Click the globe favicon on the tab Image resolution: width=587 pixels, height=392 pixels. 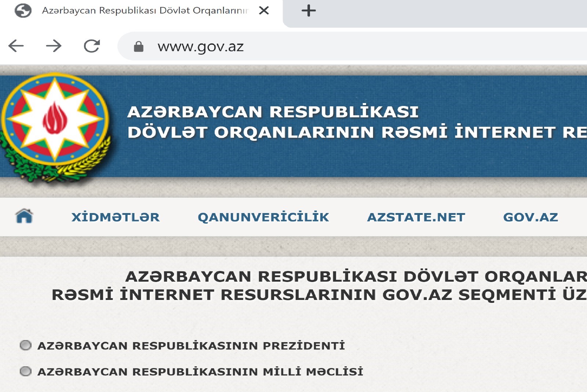pyautogui.click(x=23, y=11)
